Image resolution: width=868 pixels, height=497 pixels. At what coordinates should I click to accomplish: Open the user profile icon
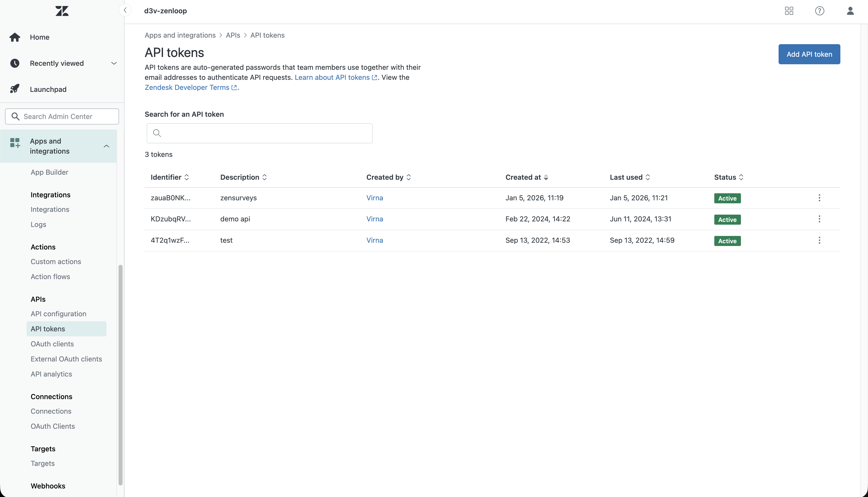[x=850, y=11]
